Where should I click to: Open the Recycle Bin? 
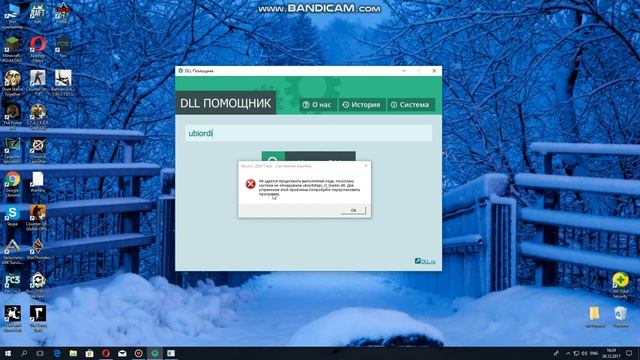click(x=620, y=317)
